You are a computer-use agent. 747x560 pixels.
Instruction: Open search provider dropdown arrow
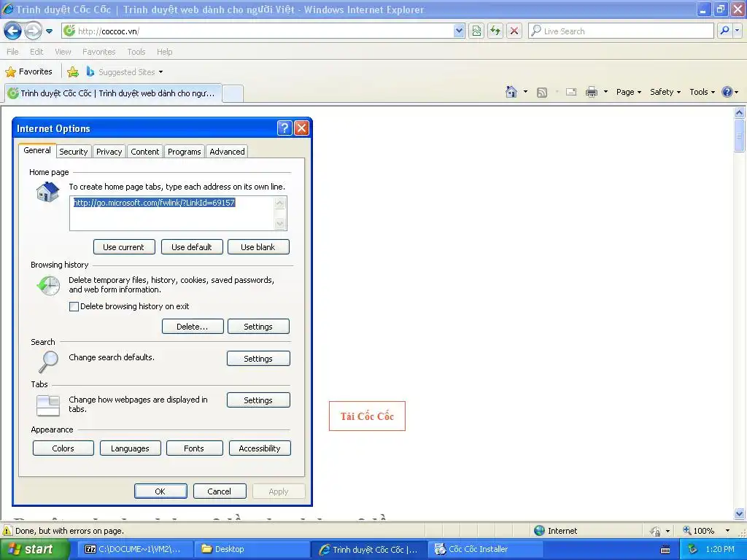coord(737,31)
